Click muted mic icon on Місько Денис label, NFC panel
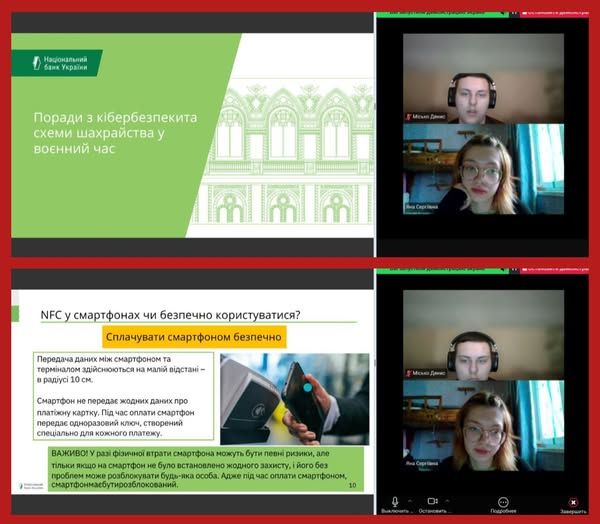Image resolution: width=600 pixels, height=524 pixels. tap(409, 373)
